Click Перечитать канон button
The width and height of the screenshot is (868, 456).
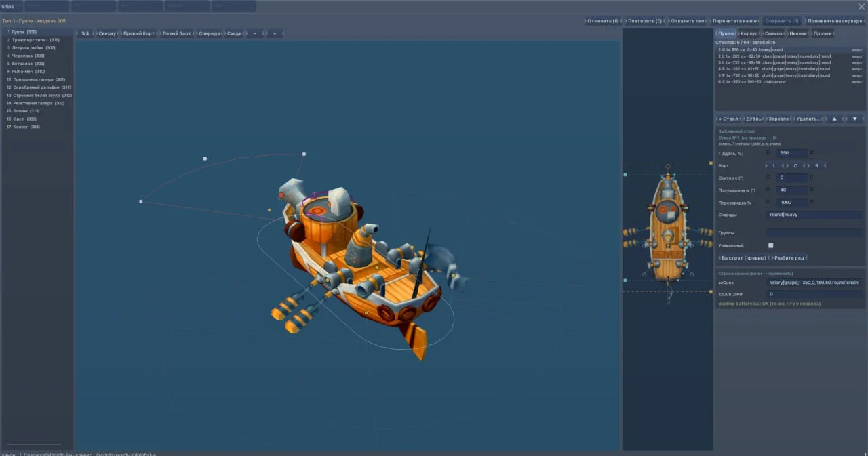pos(735,21)
